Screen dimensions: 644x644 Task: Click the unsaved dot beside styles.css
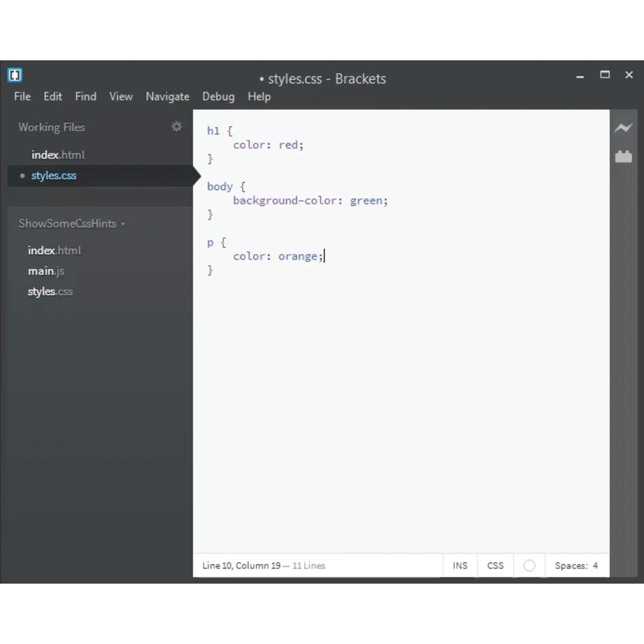point(22,176)
